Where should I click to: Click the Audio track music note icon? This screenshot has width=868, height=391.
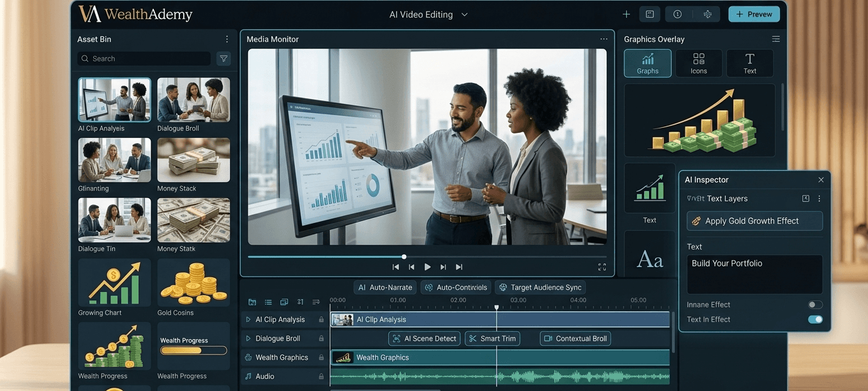[x=248, y=376]
